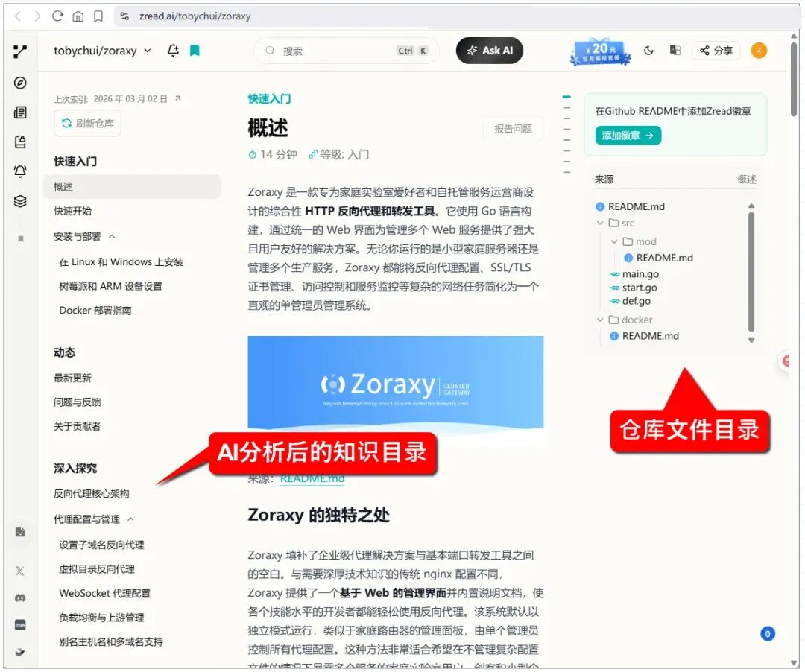The image size is (805, 672).
Task: Open 反向代理核心架构 page
Action: (92, 493)
